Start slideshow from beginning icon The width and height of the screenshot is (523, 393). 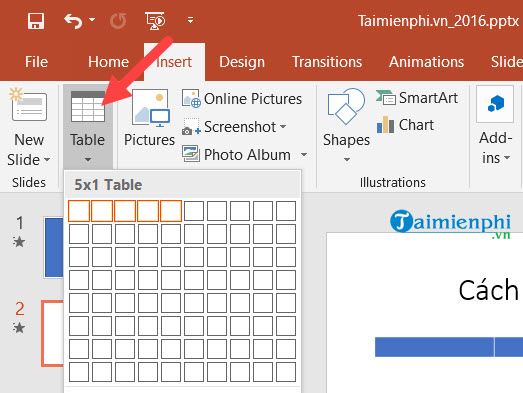[x=155, y=21]
